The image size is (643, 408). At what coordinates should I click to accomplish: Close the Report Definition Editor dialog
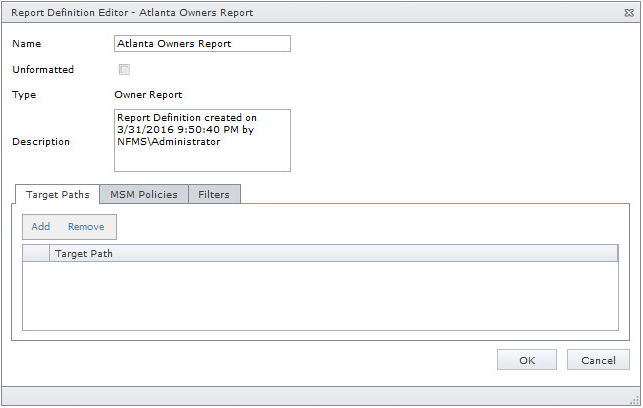tap(627, 13)
